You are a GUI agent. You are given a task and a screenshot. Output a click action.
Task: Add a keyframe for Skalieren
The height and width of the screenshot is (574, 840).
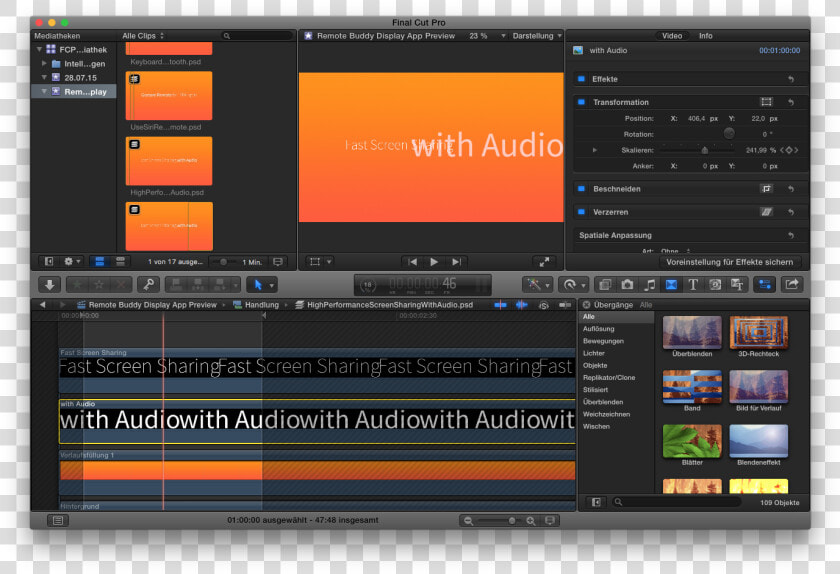click(x=789, y=150)
